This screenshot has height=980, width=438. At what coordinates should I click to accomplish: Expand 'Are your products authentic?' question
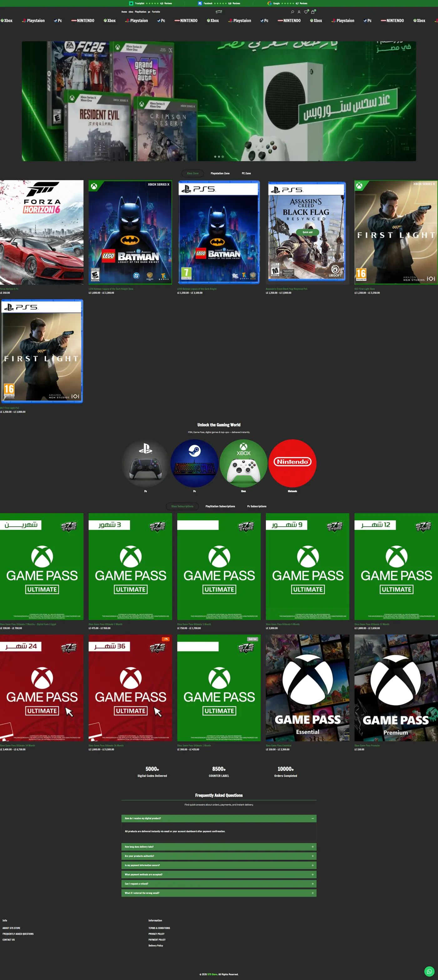pyautogui.click(x=219, y=856)
